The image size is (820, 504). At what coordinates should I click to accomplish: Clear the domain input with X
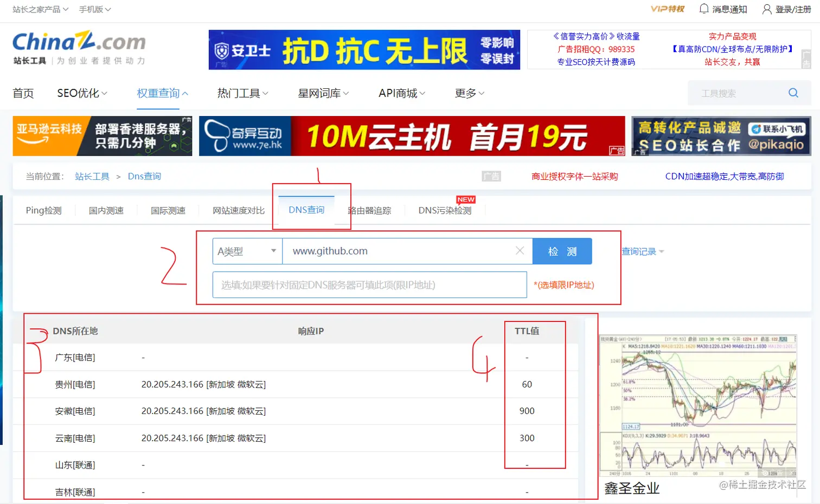coord(520,250)
